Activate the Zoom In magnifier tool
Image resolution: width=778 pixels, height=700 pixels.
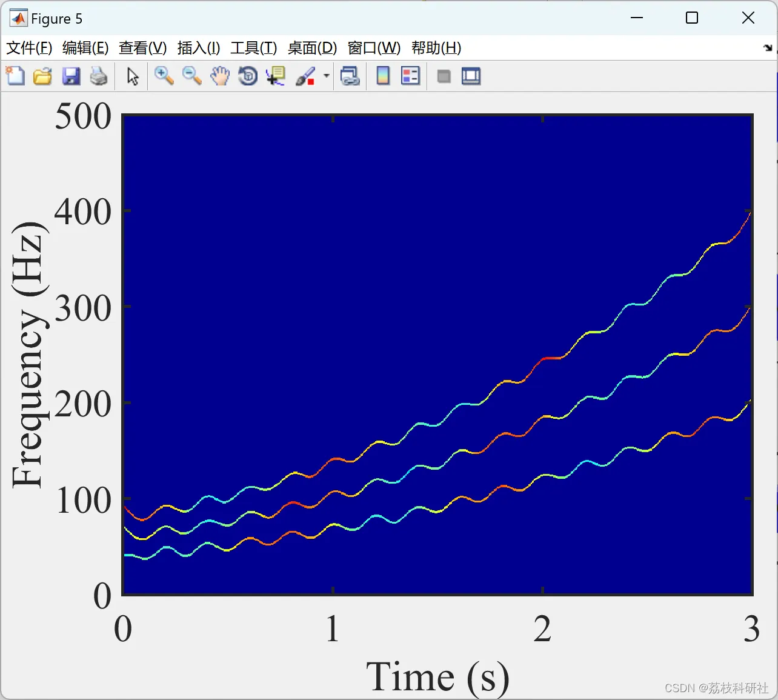tap(164, 76)
